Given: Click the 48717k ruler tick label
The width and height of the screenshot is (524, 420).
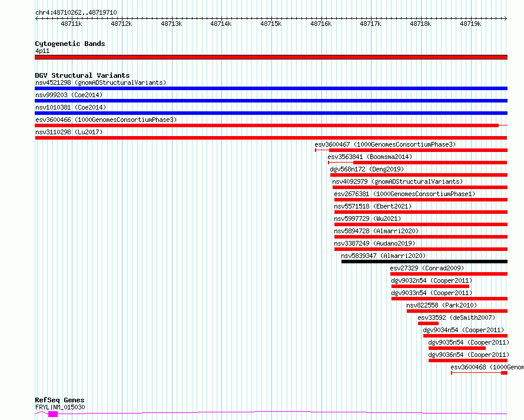Looking at the screenshot, I should pos(370,24).
